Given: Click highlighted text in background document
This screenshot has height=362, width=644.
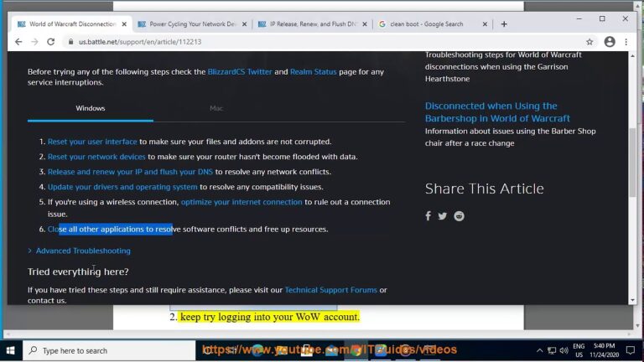Looking at the screenshot, I should click(x=270, y=317).
